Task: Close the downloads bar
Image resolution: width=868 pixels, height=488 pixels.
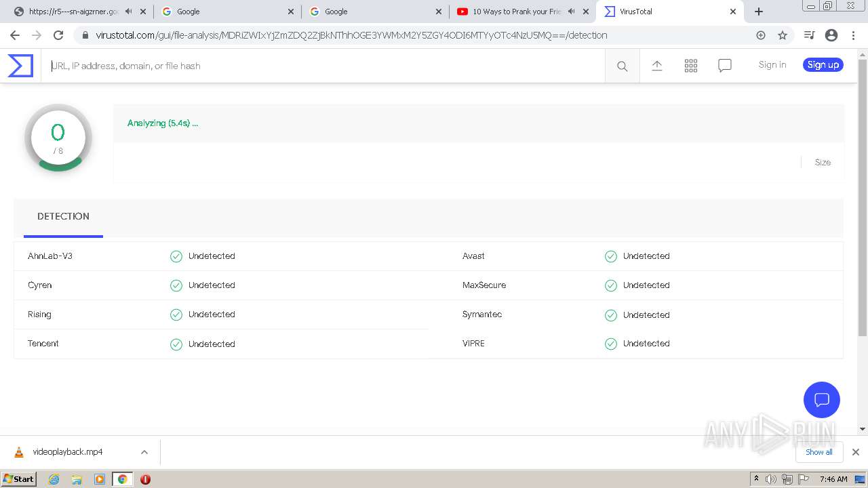Action: coord(856,452)
